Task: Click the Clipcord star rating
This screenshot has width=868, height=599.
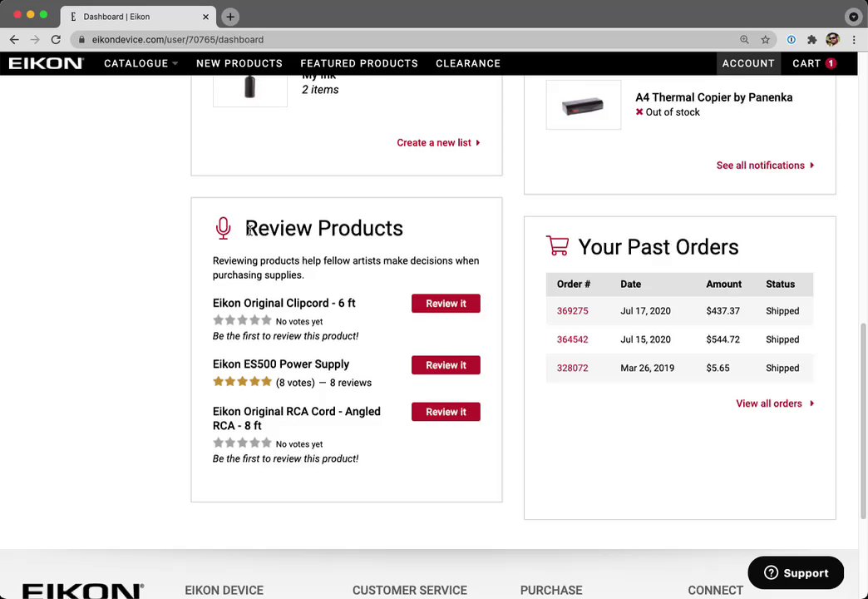Action: pyautogui.click(x=242, y=320)
